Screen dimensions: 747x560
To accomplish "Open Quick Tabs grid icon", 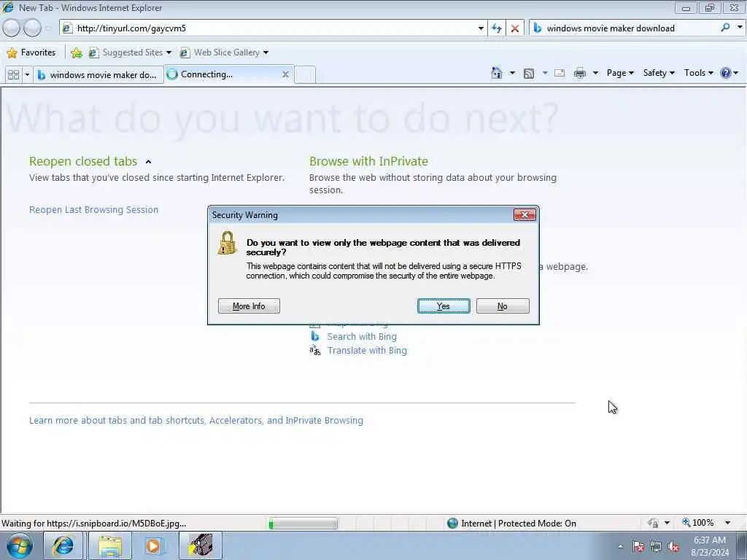I will pos(13,75).
